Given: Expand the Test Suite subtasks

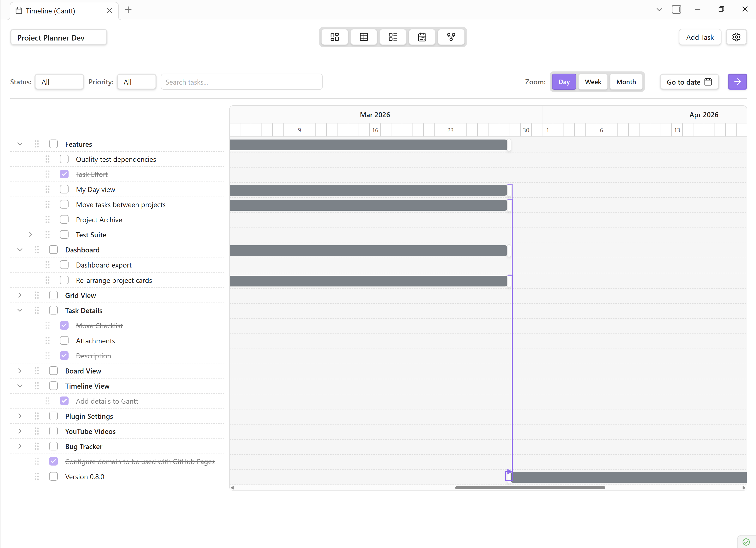Looking at the screenshot, I should pos(31,234).
